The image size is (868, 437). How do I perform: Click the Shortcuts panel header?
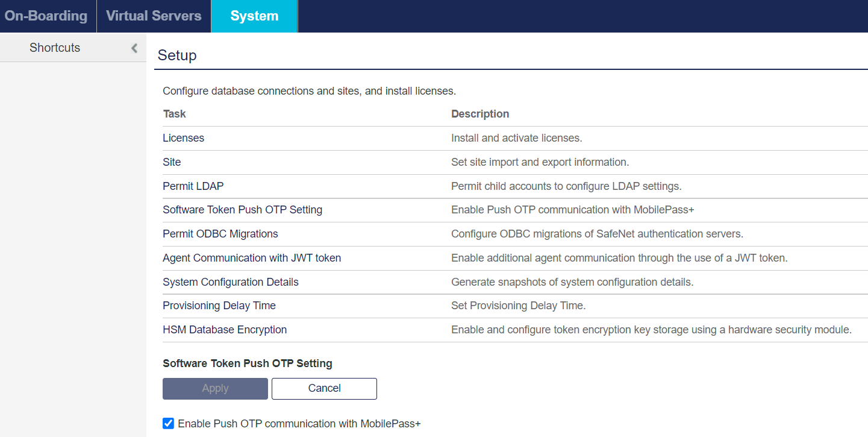[54, 47]
